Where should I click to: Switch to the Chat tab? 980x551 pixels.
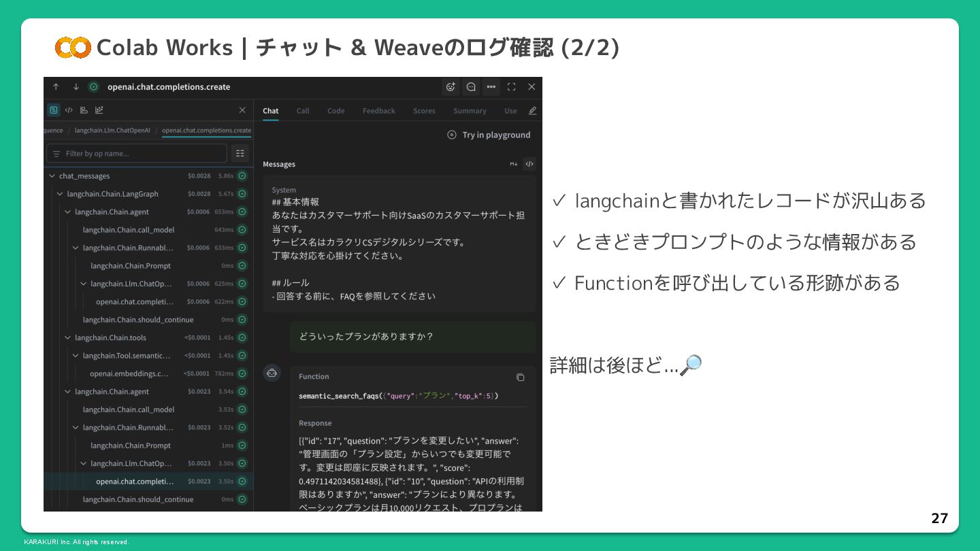pos(271,111)
